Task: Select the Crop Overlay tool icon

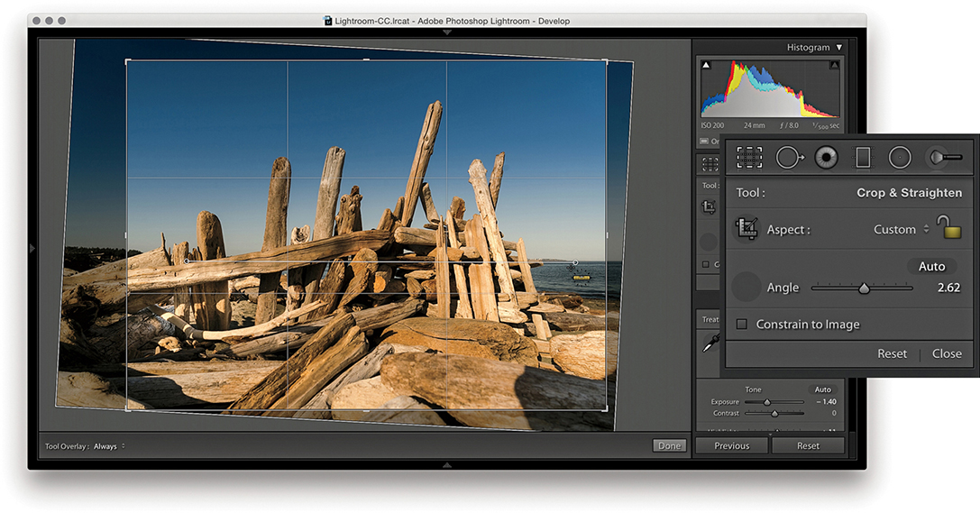Action: (x=749, y=157)
